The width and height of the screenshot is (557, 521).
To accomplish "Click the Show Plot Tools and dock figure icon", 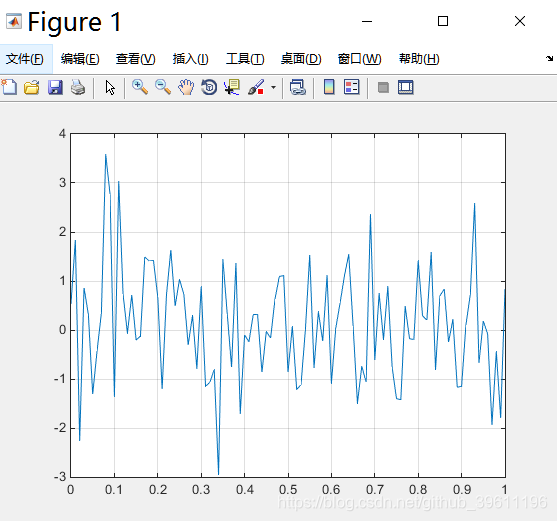I will (x=406, y=87).
